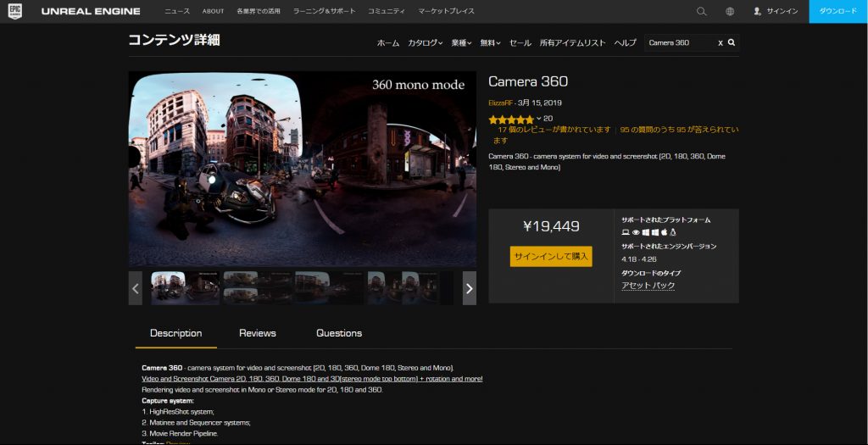Viewport: 868px width, 445px height.
Task: Click the Epic Games logo
Action: (x=15, y=11)
